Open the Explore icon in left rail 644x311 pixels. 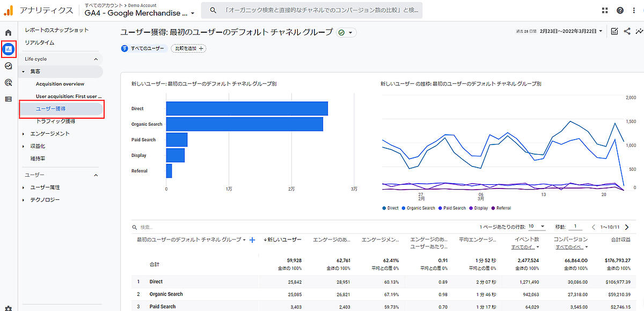(x=8, y=66)
